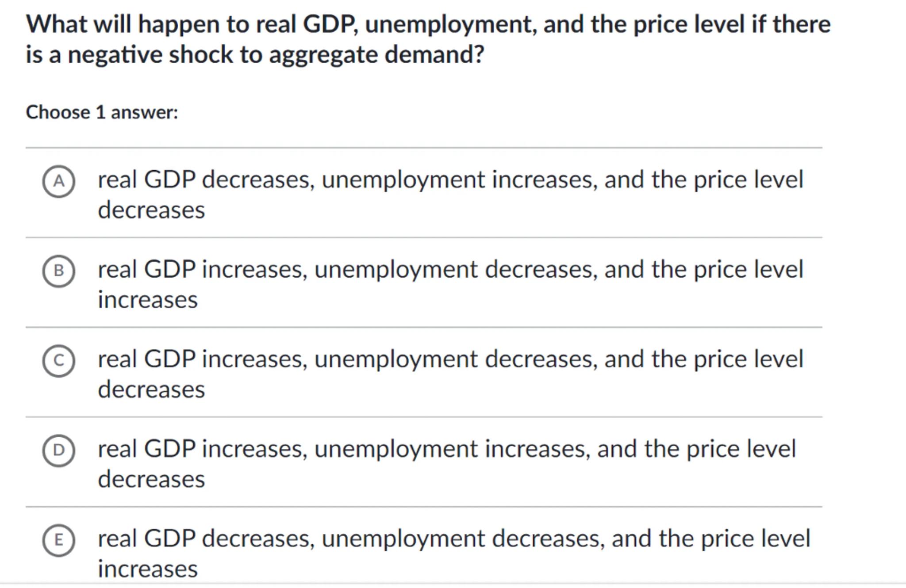
Task: Click the word 'increases' on option B's second line
Action: coord(148,300)
